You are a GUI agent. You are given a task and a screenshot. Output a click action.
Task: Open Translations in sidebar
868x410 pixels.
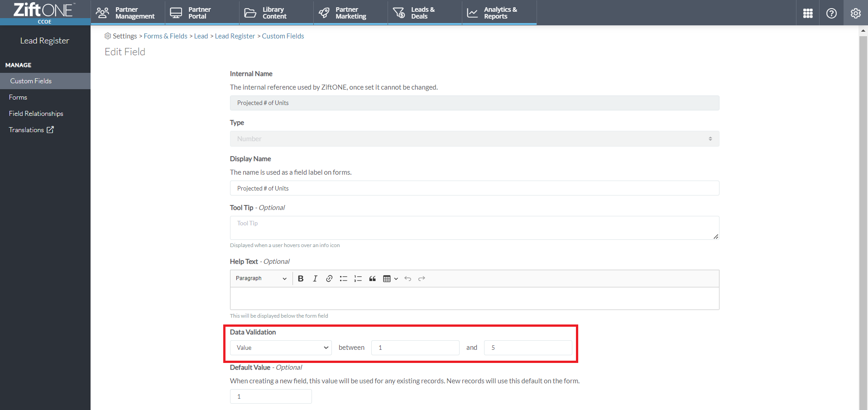pos(26,130)
